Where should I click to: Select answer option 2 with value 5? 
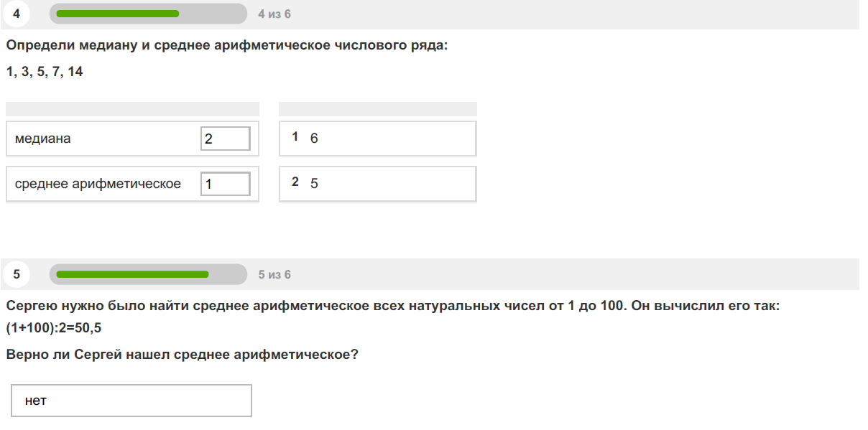pos(378,184)
